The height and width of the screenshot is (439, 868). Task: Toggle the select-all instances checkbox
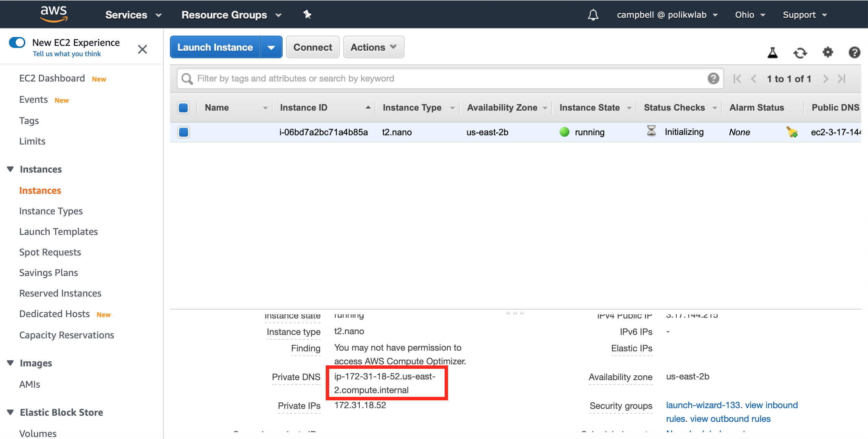pyautogui.click(x=183, y=108)
